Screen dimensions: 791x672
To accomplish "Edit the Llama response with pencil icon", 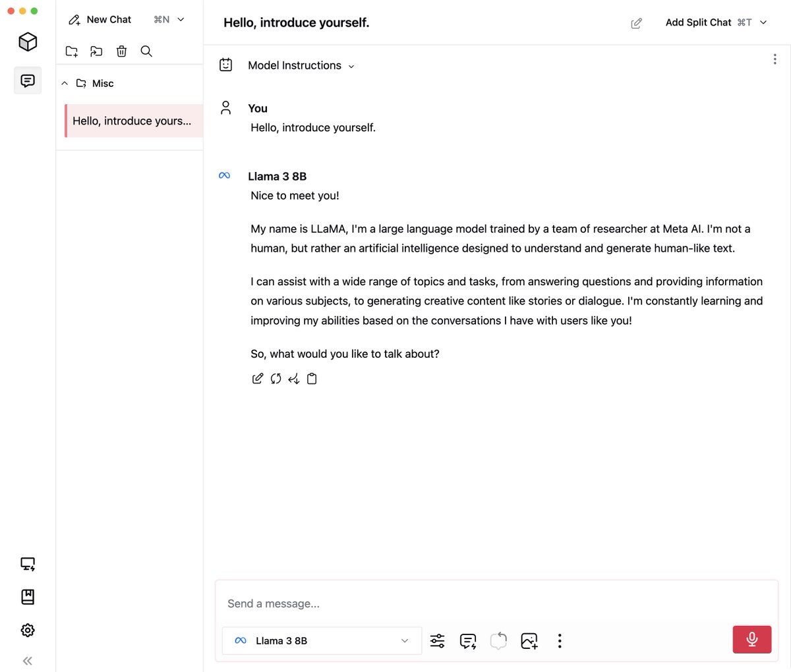I will coord(258,378).
